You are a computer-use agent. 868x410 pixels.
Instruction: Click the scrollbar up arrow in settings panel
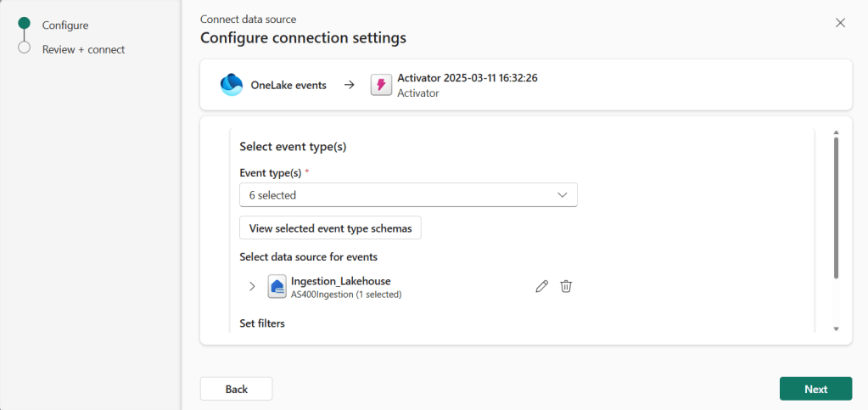coord(836,133)
